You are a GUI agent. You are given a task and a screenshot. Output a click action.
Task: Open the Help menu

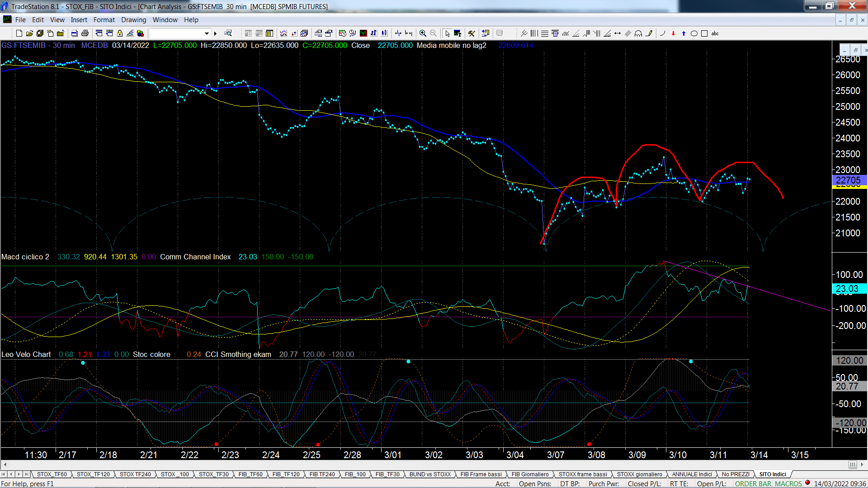191,20
